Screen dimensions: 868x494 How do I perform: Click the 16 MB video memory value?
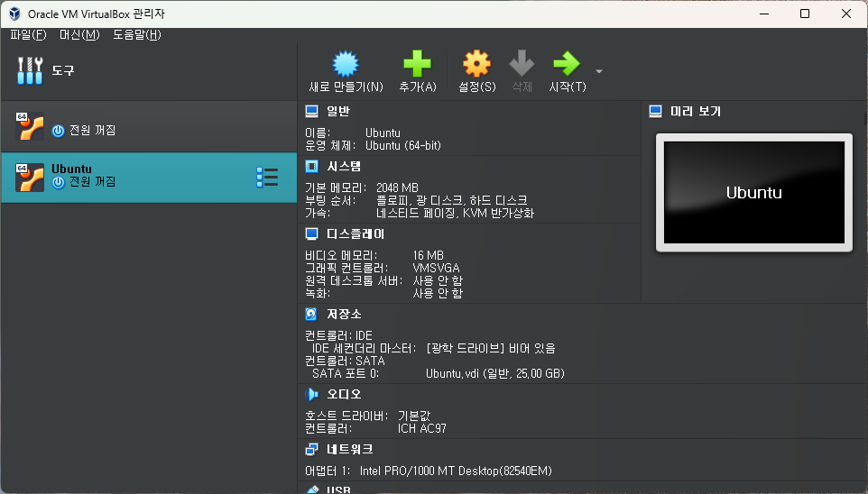[428, 255]
